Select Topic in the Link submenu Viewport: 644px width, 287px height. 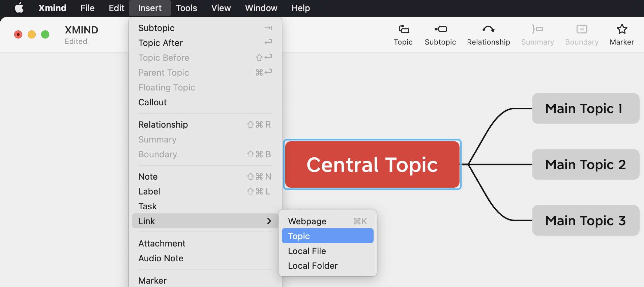pos(327,236)
